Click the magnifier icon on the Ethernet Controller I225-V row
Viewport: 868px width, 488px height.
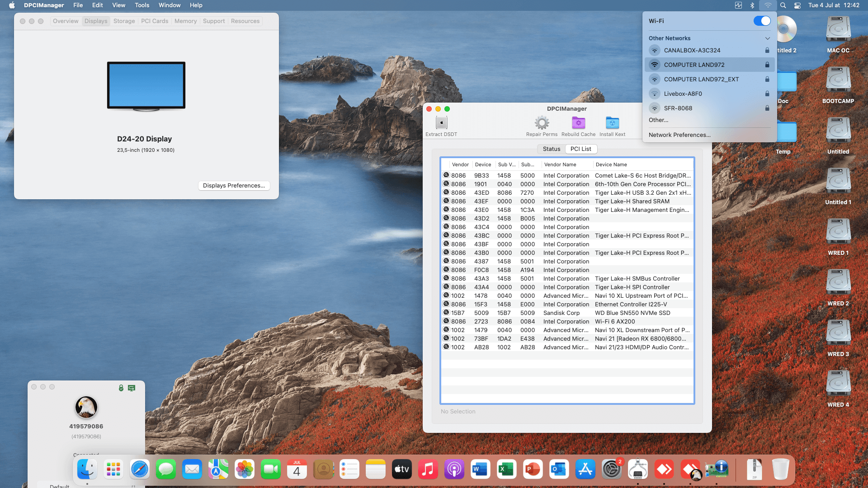(446, 304)
